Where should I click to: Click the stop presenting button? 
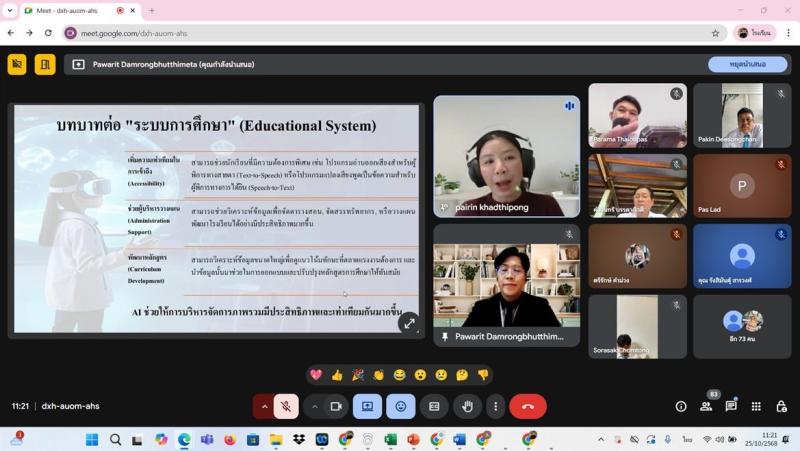tap(748, 64)
